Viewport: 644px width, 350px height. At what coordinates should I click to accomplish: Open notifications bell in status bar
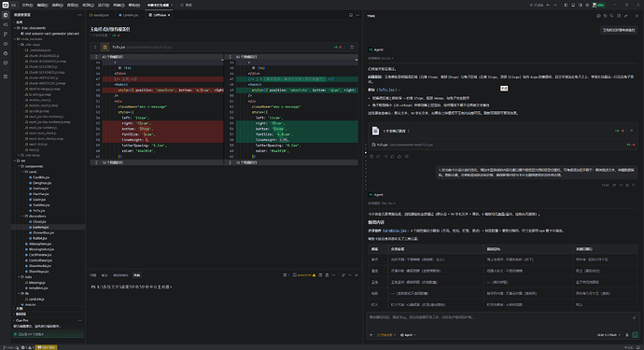pos(638,347)
